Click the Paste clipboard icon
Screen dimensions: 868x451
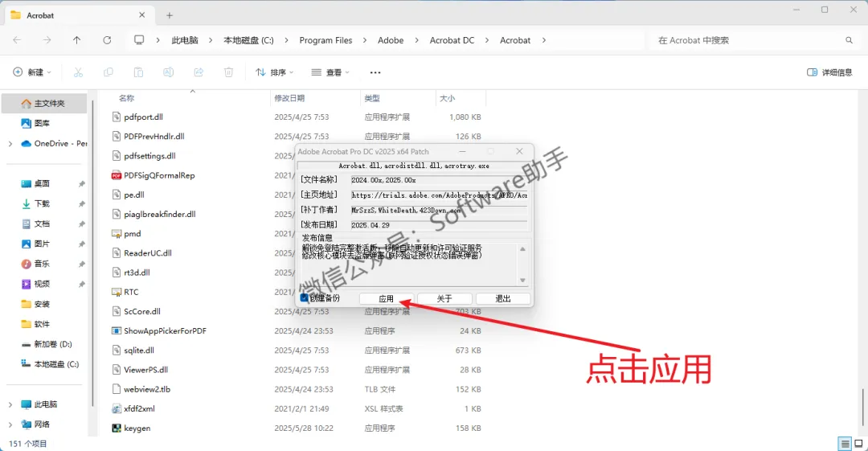tap(138, 72)
